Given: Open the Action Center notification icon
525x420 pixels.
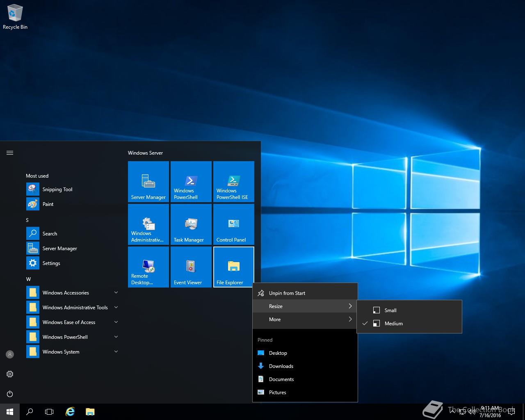Looking at the screenshot, I should (511, 412).
